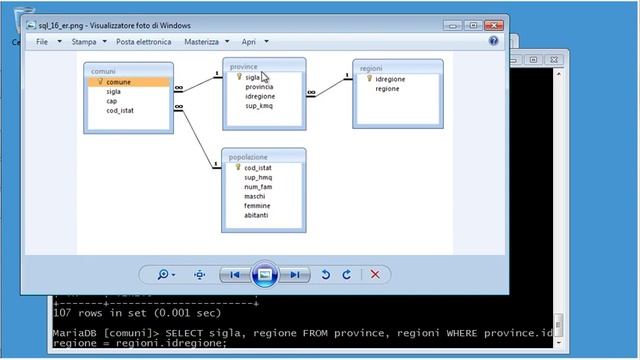Click 'regione' in the regioni table
This screenshot has height=360, width=640.
point(387,89)
